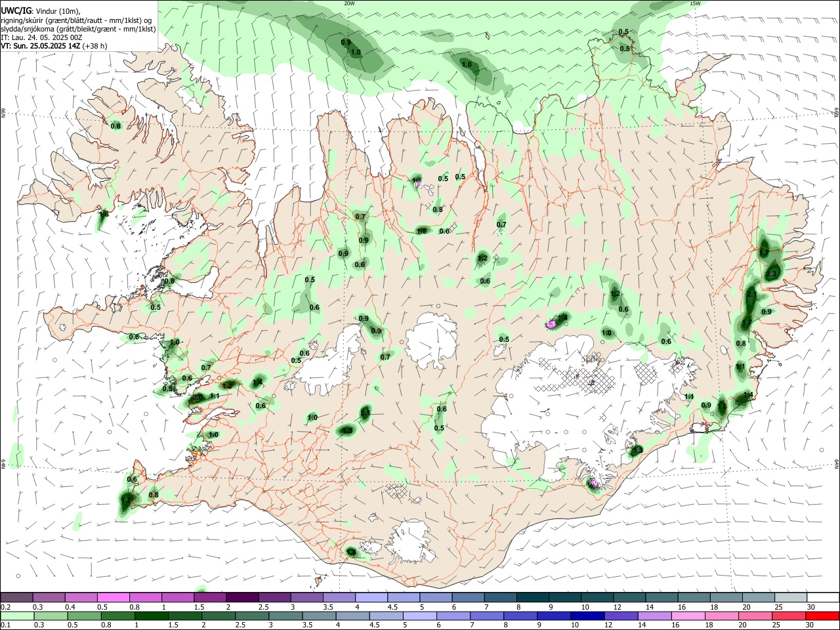This screenshot has width=840, height=630.
Task: Click the 15W longitude label at top
Action: [x=695, y=3]
